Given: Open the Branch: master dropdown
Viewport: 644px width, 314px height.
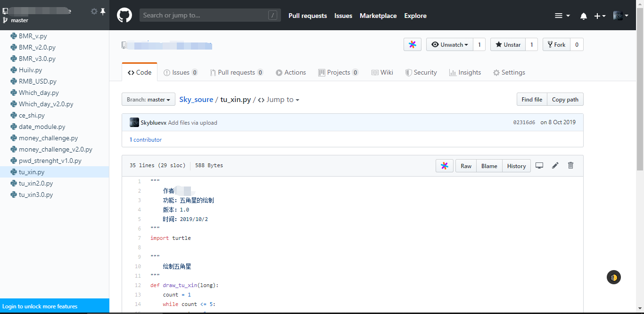Looking at the screenshot, I should [x=148, y=100].
